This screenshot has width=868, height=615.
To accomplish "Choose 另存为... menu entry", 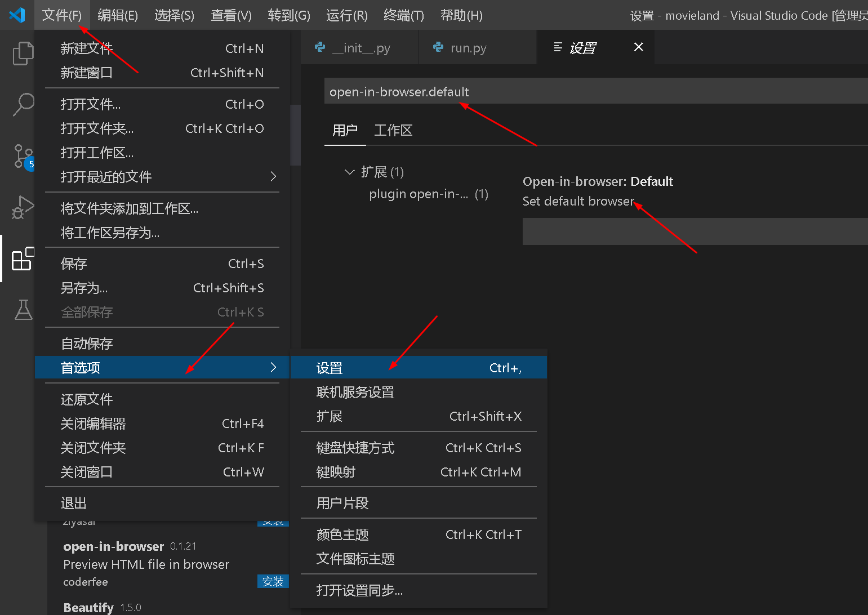I will click(162, 288).
